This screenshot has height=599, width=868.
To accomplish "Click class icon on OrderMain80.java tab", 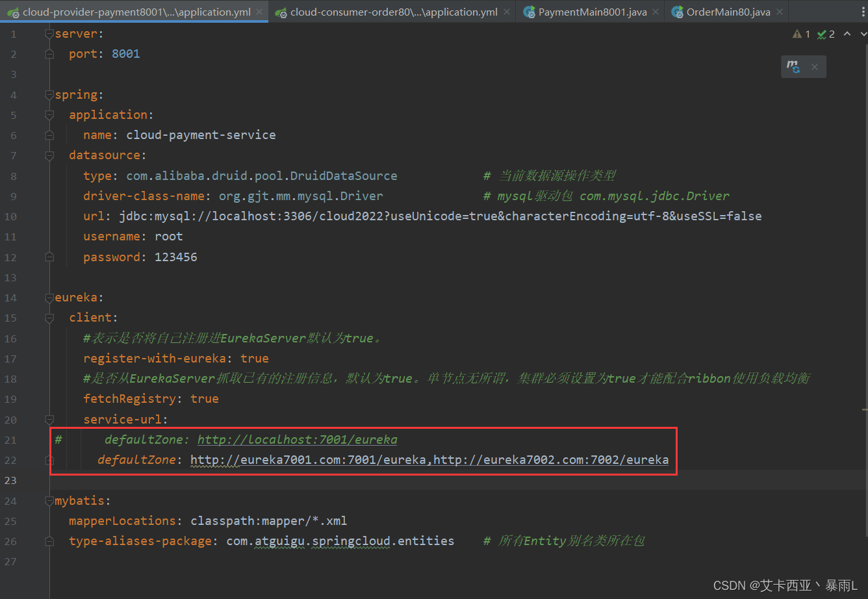I will point(678,12).
